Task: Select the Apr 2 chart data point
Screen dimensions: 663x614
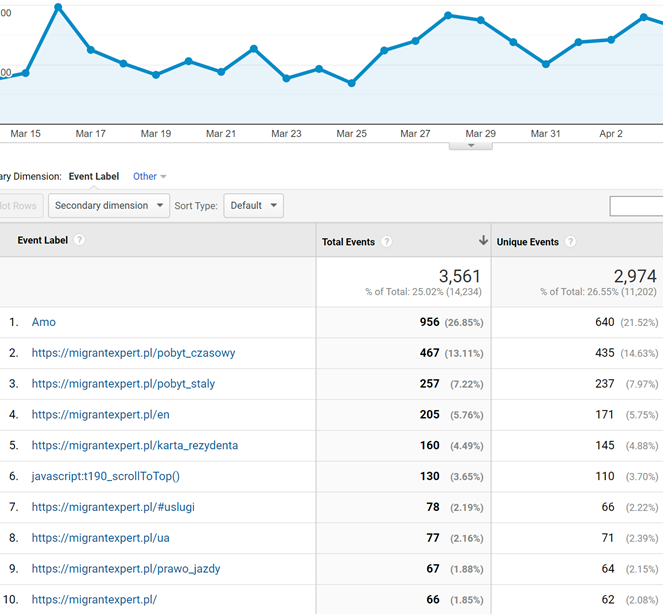Action: point(611,40)
